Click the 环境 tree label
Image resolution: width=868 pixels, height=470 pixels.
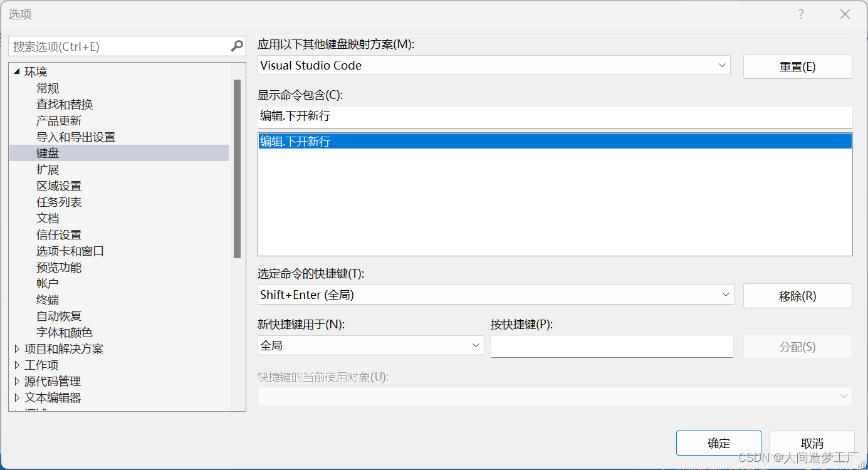36,72
